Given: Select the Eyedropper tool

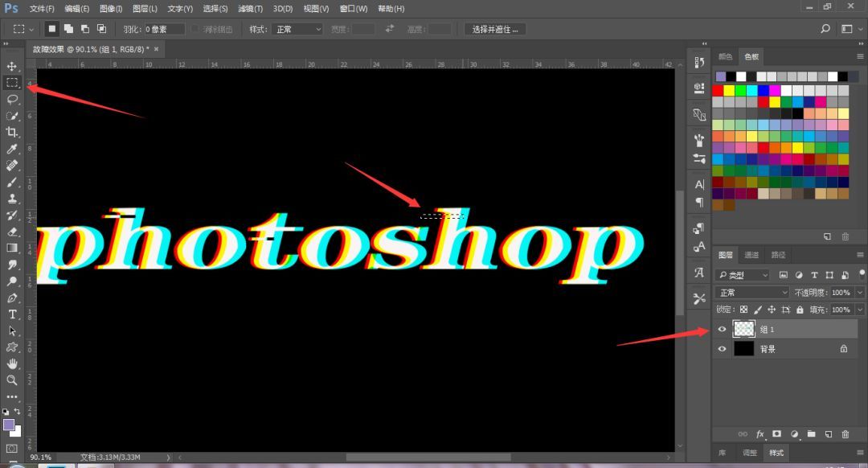Looking at the screenshot, I should (x=11, y=149).
